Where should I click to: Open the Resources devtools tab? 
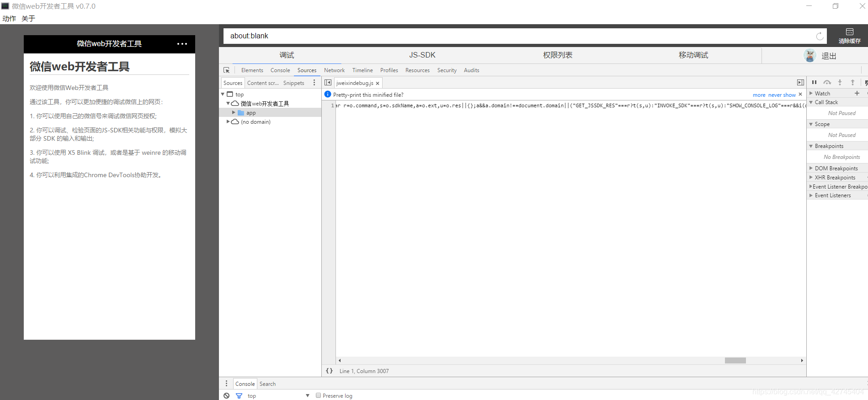(417, 70)
